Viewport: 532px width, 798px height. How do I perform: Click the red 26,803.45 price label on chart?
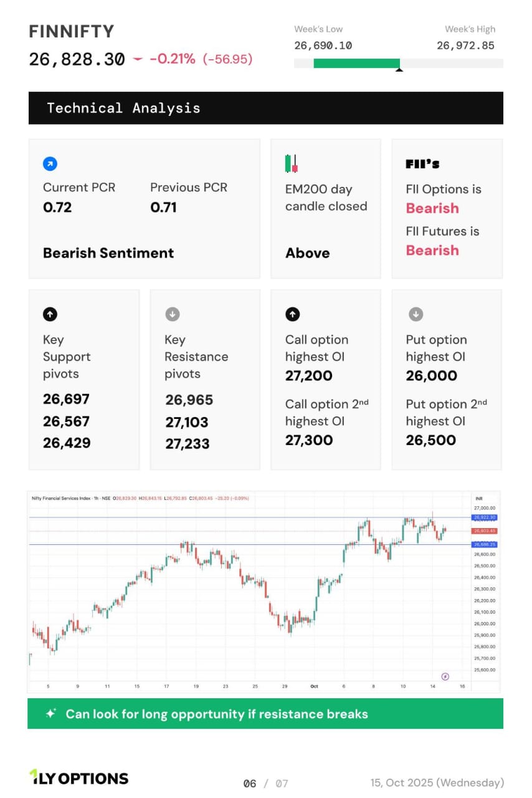pos(483,531)
